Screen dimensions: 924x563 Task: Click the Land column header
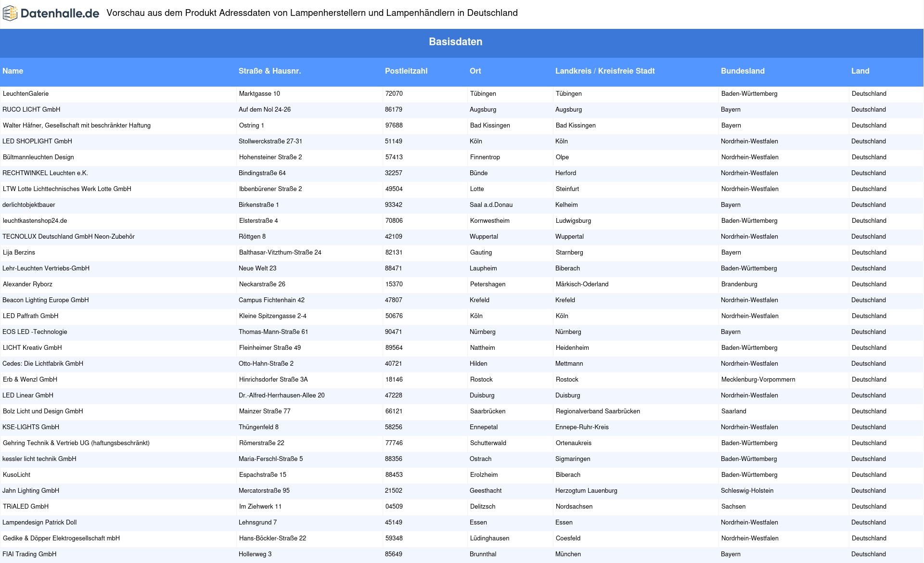(860, 71)
